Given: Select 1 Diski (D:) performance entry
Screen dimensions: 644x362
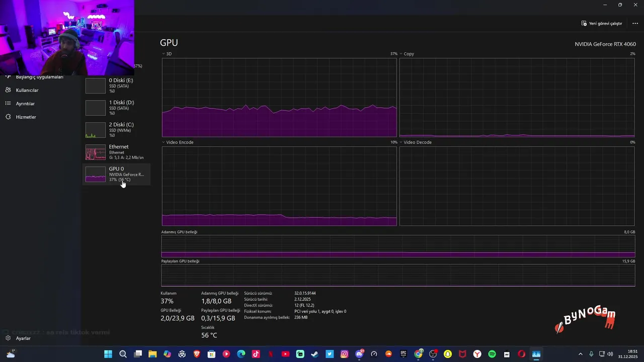Looking at the screenshot, I should pos(116,108).
